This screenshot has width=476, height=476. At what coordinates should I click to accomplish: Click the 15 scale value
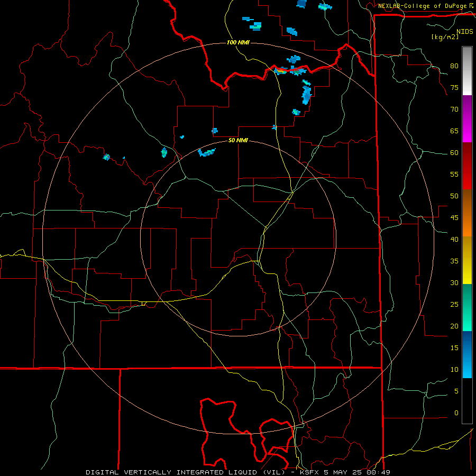pos(454,347)
